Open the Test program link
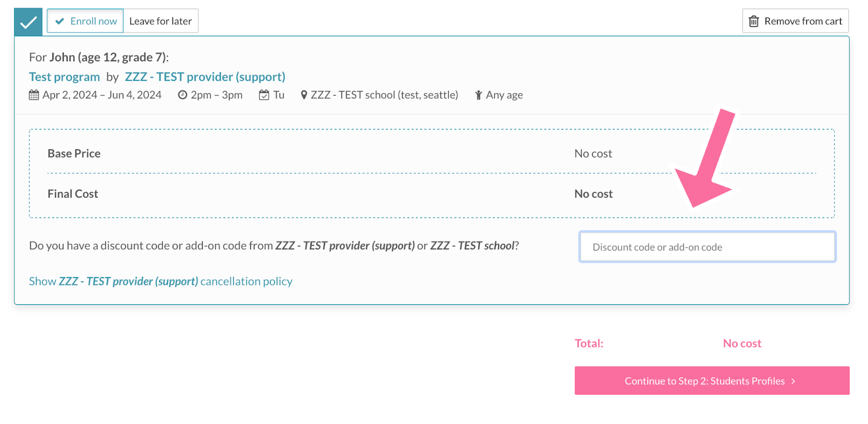Viewport: 868px width, 424px height. [x=64, y=76]
